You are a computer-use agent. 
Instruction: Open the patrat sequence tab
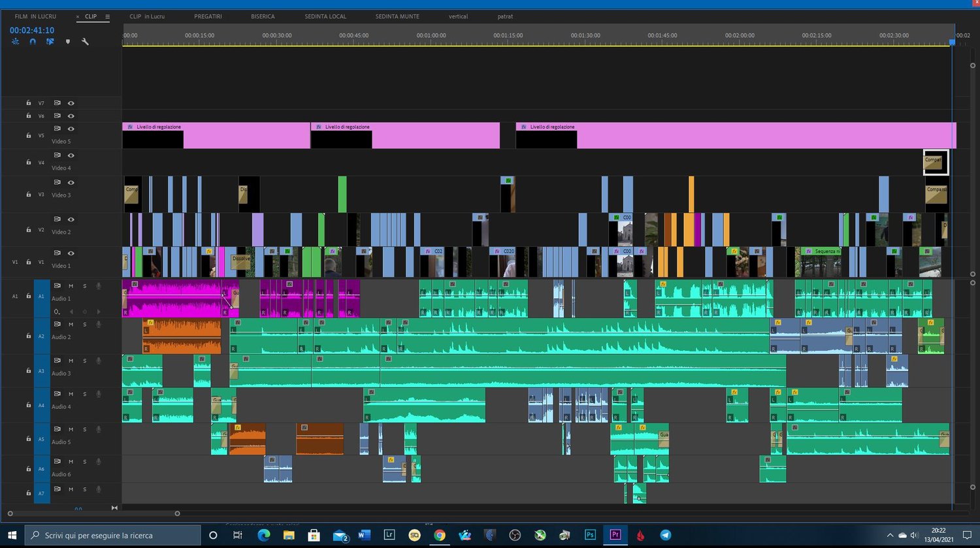click(x=505, y=16)
